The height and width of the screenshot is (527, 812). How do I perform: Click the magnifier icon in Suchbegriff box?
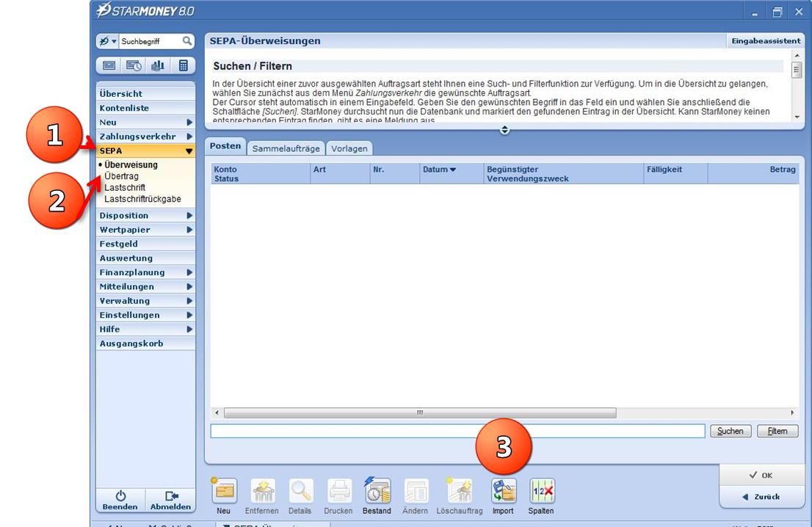(x=187, y=42)
